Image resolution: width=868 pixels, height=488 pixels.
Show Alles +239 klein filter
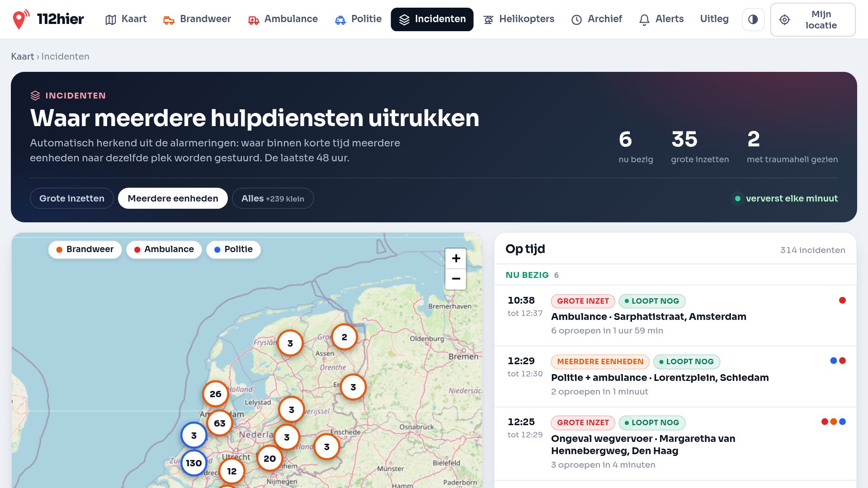click(273, 198)
